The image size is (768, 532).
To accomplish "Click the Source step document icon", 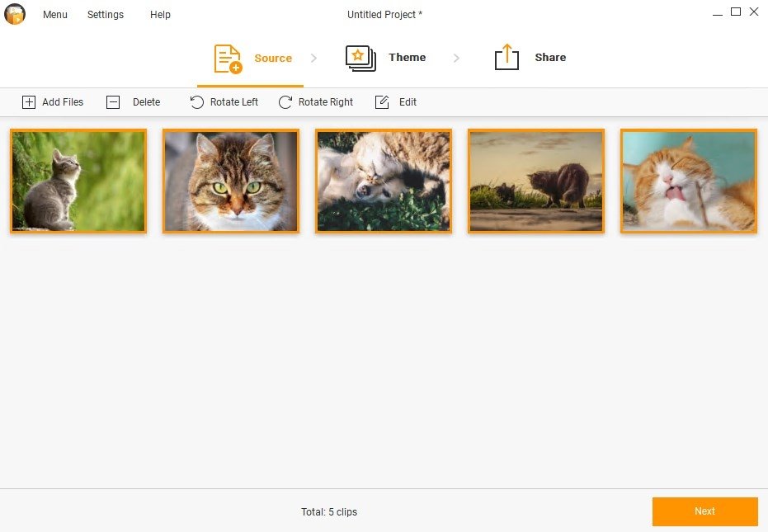I will [x=228, y=59].
